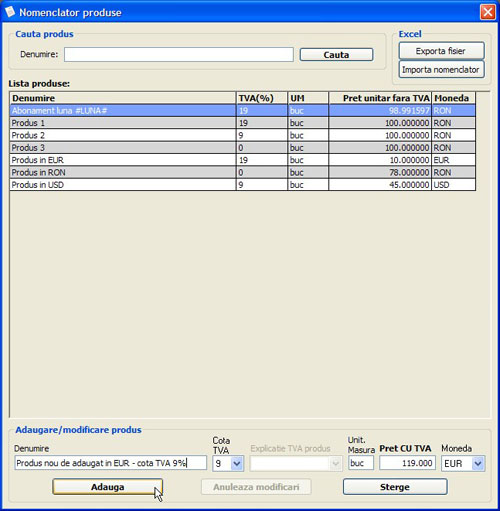Image resolution: width=500 pixels, height=511 pixels.
Task: Close the Nomenclator produse window
Action: click(488, 12)
